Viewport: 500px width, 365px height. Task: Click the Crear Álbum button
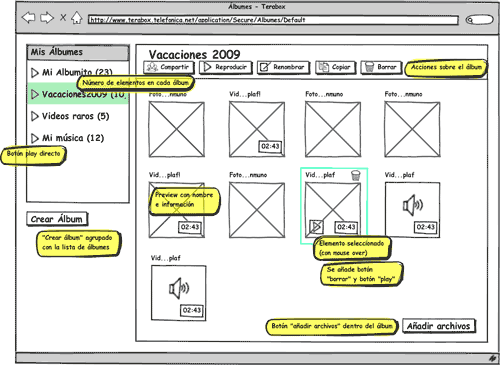click(x=57, y=219)
